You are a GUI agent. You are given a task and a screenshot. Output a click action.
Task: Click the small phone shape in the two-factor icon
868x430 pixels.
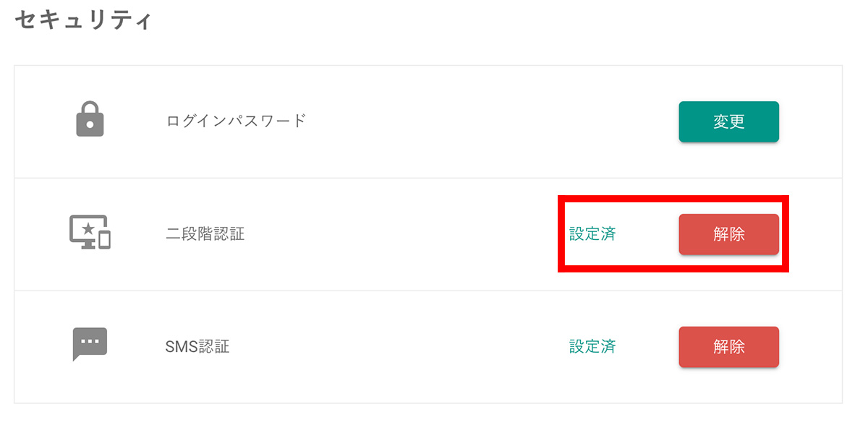pos(105,239)
